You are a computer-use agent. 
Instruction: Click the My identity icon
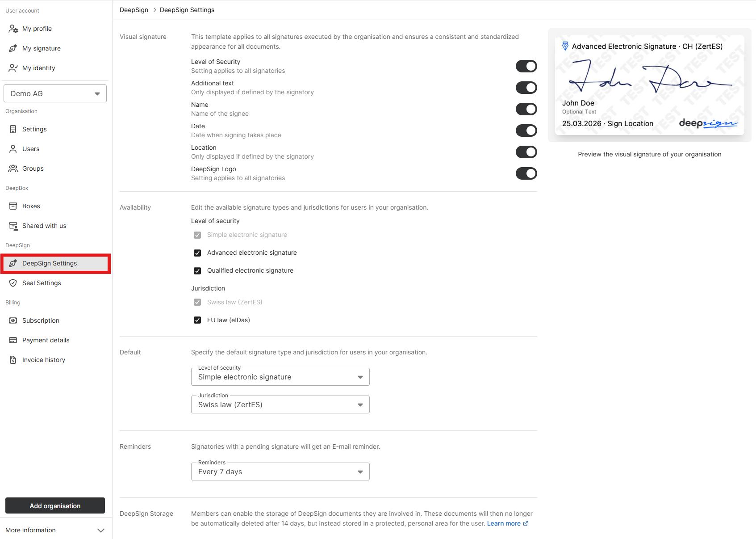tap(13, 68)
